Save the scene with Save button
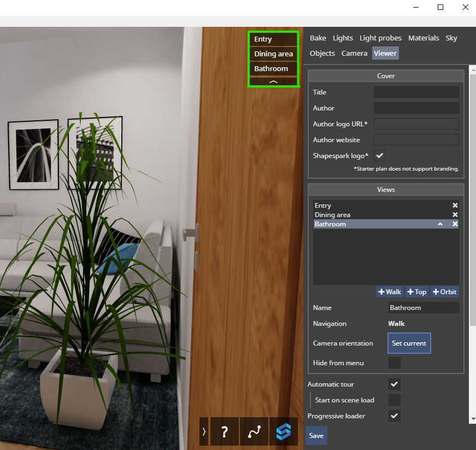 pyautogui.click(x=316, y=436)
